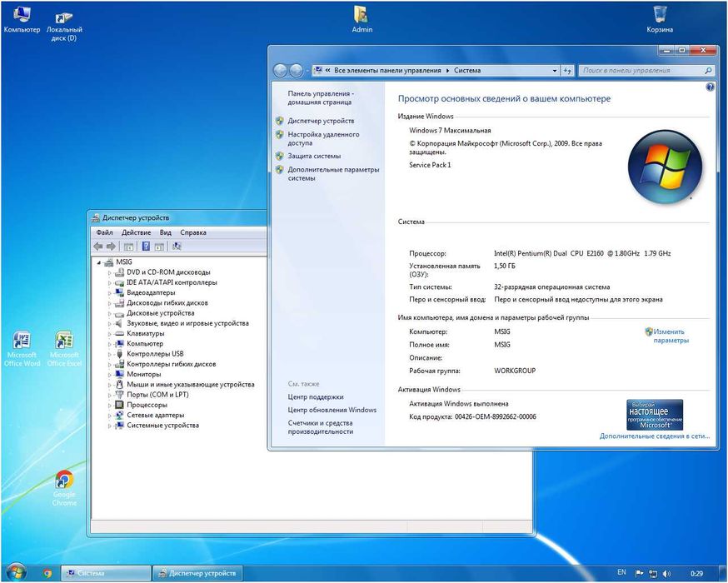Select the Мыши mouse category icon
Screen dimensions: 728x583
120,385
